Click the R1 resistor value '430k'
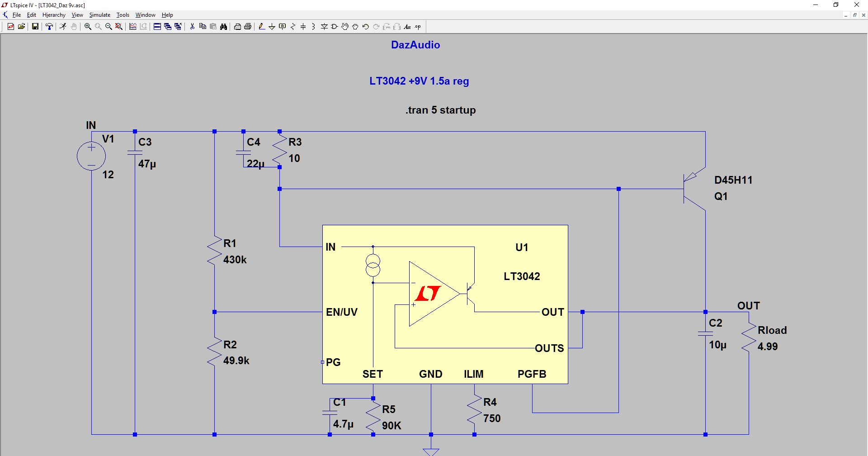 235,260
